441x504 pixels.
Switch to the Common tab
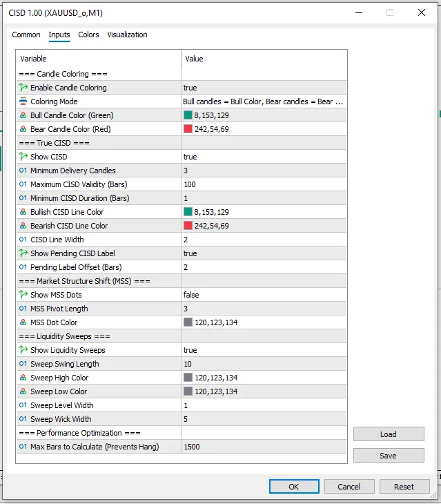point(26,35)
